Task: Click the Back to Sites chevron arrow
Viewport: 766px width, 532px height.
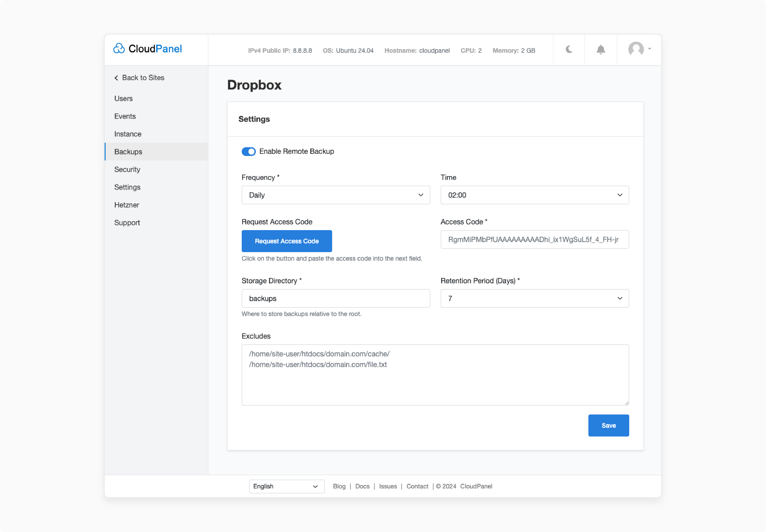Action: coord(116,78)
